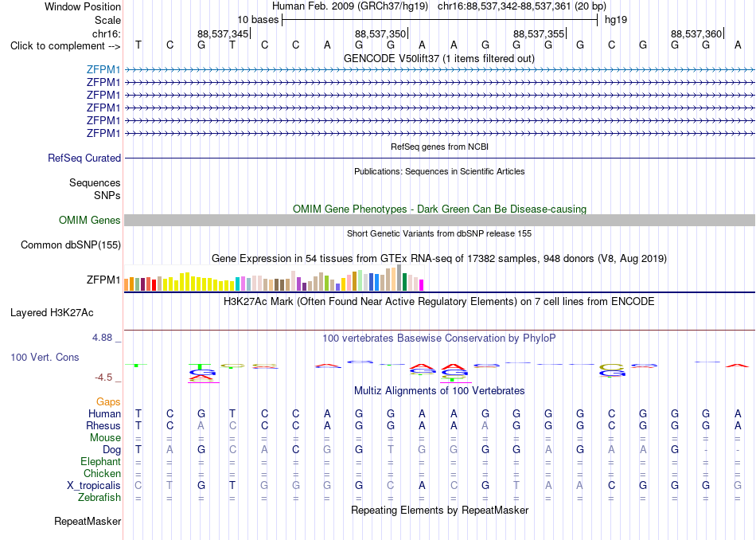Click the Rhesus alignment row label
This screenshot has height=540, width=756.
[x=103, y=425]
